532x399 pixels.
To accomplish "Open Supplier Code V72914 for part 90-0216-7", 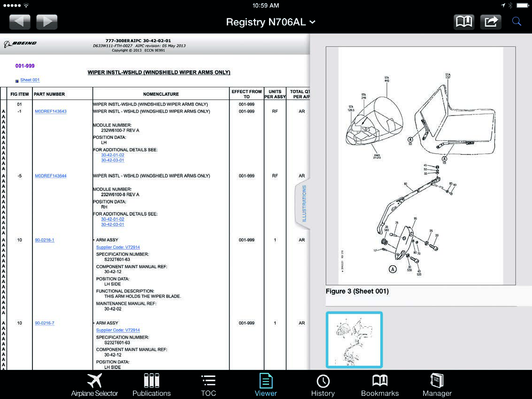I will (x=118, y=330).
